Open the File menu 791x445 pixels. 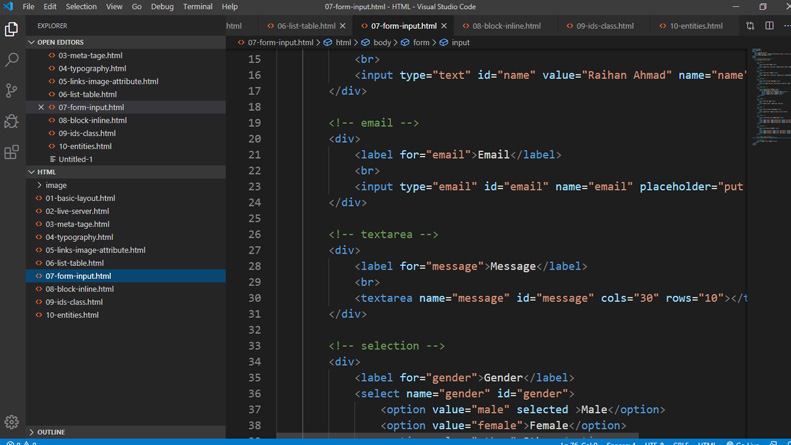point(28,7)
